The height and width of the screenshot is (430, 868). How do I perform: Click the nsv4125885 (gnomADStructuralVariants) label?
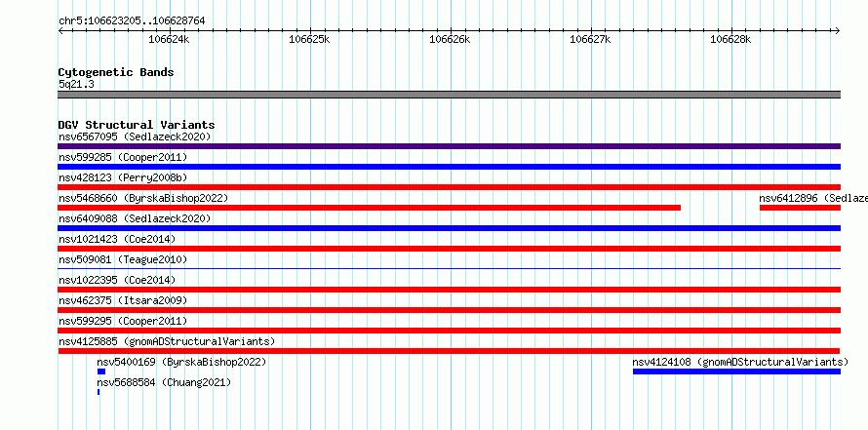pos(167,341)
